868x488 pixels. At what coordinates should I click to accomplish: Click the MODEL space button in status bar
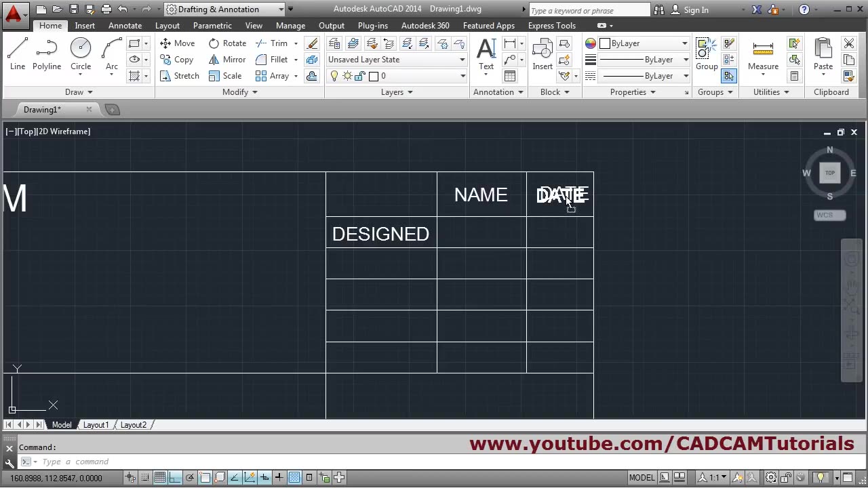[642, 477]
